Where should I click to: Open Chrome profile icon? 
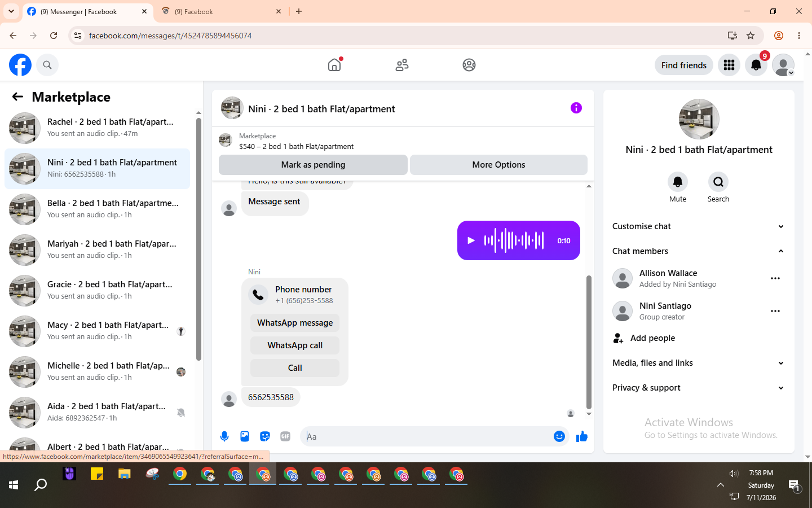coord(779,36)
